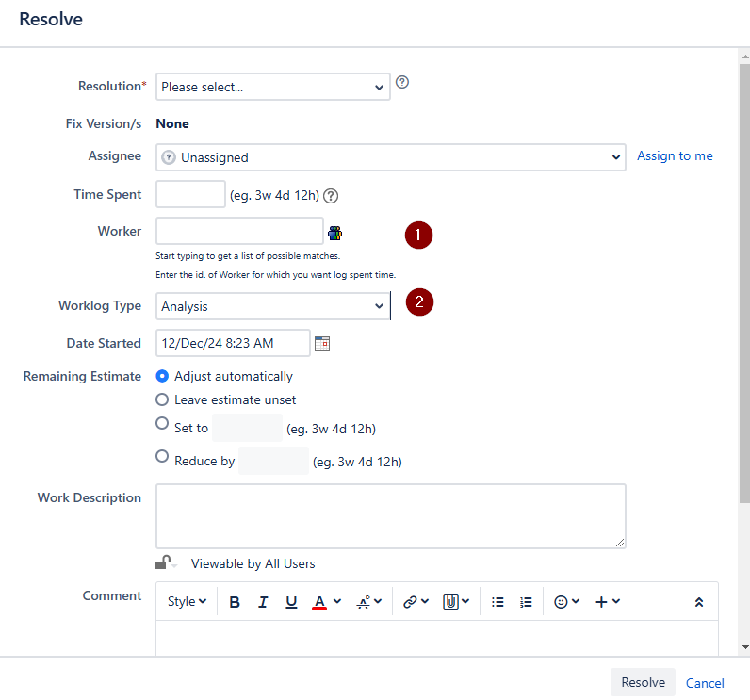Image resolution: width=750 pixels, height=700 pixels.
Task: Click the Viewable by All Users lock icon
Action: [165, 563]
